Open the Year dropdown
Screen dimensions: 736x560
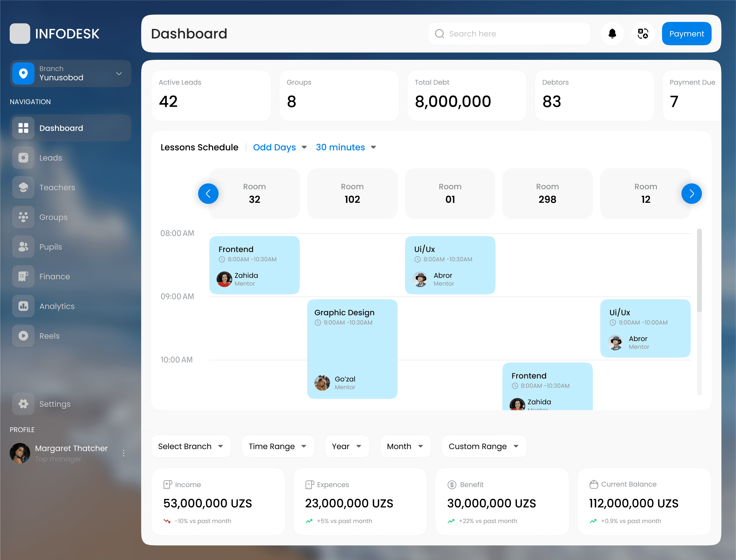(347, 446)
